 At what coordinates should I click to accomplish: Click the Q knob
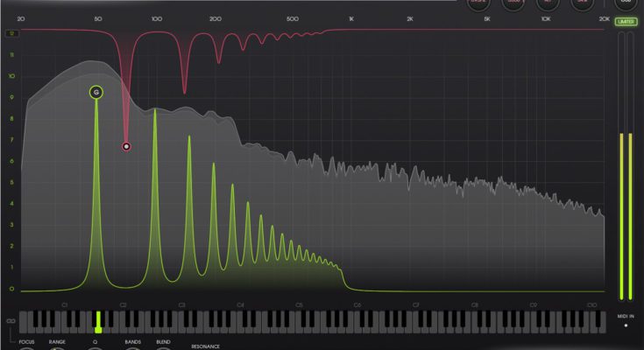(95, 347)
